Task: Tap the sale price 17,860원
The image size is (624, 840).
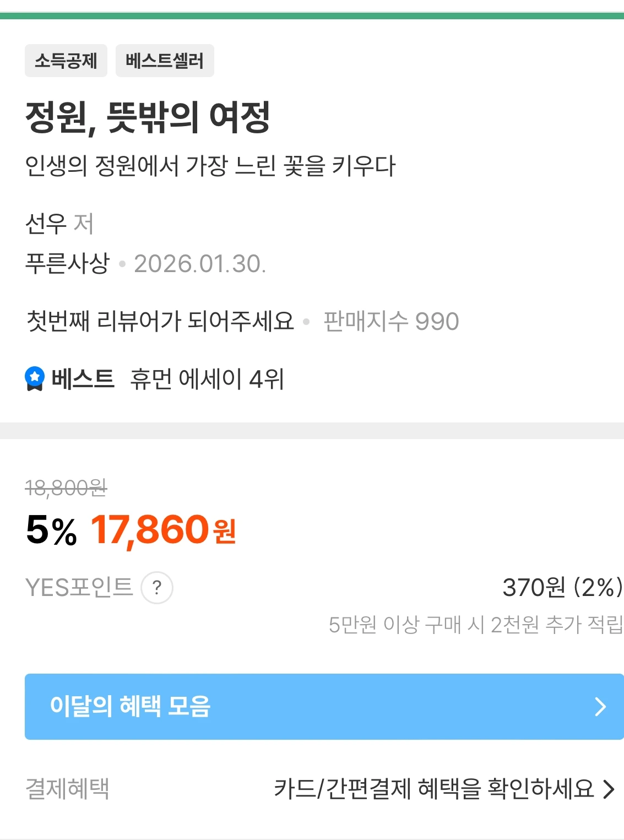Action: tap(164, 530)
